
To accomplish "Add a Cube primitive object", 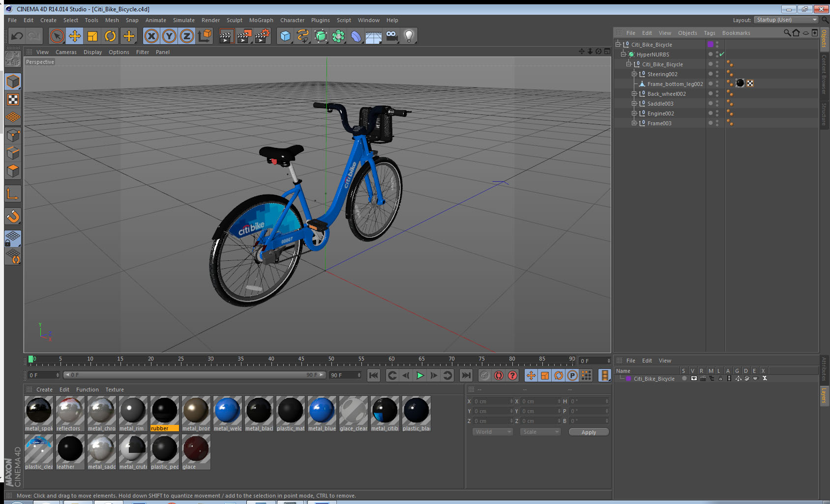I will pos(285,36).
